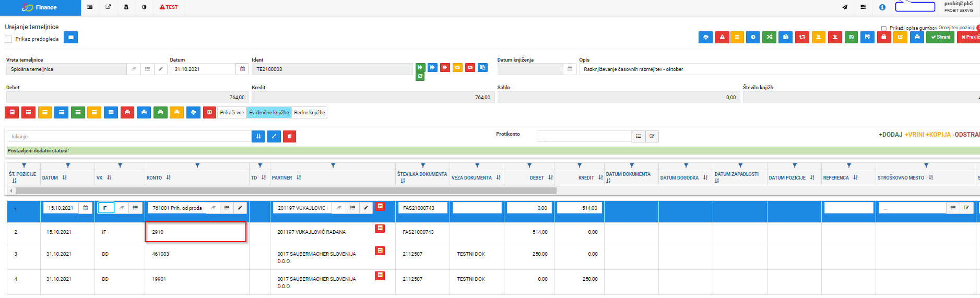This screenshot has height=298, width=980.
Task: Click the red warning triangle button
Action: coord(722,37)
